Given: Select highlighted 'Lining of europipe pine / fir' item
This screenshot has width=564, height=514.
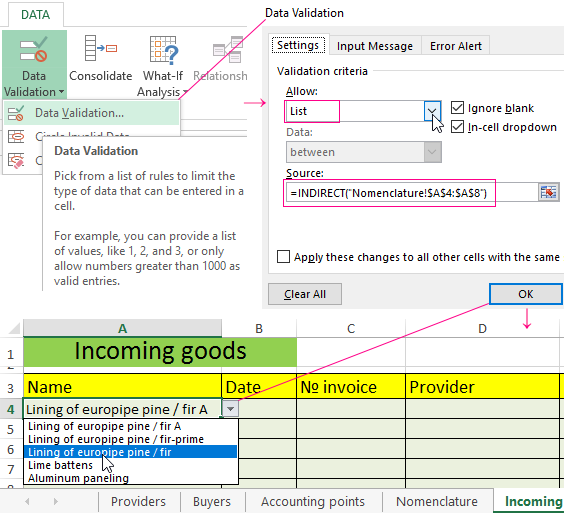Looking at the screenshot, I should coord(131,452).
